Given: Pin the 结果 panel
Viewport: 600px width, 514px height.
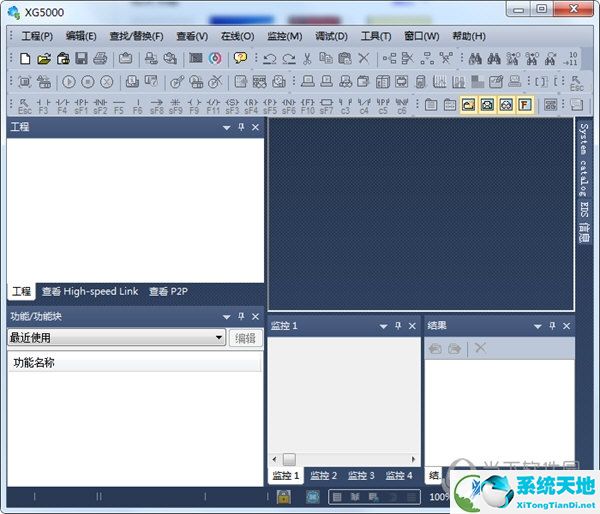Looking at the screenshot, I should click(552, 326).
